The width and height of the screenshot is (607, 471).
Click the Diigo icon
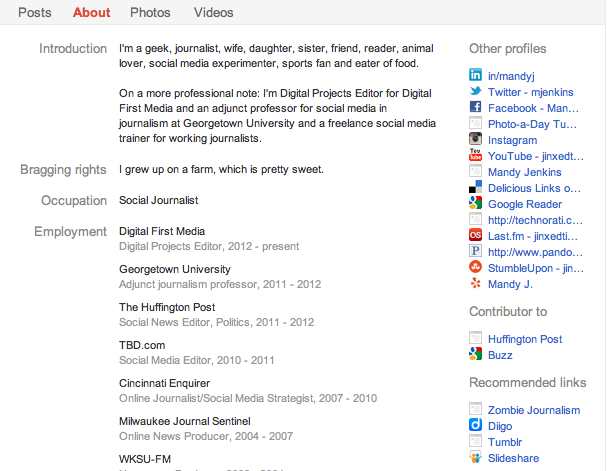click(476, 426)
